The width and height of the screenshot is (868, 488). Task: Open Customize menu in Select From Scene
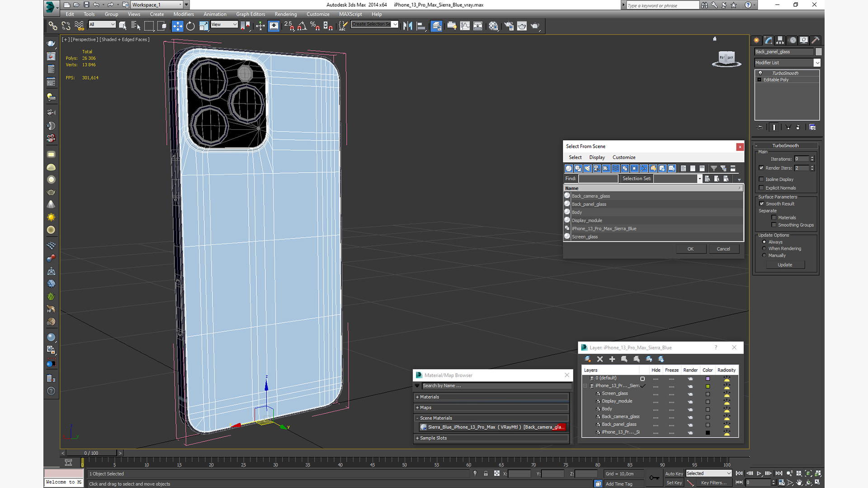coord(624,157)
